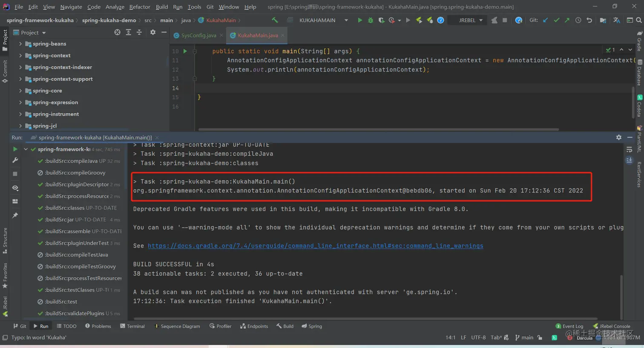Open the Gradle docs command line warnings link

315,246
